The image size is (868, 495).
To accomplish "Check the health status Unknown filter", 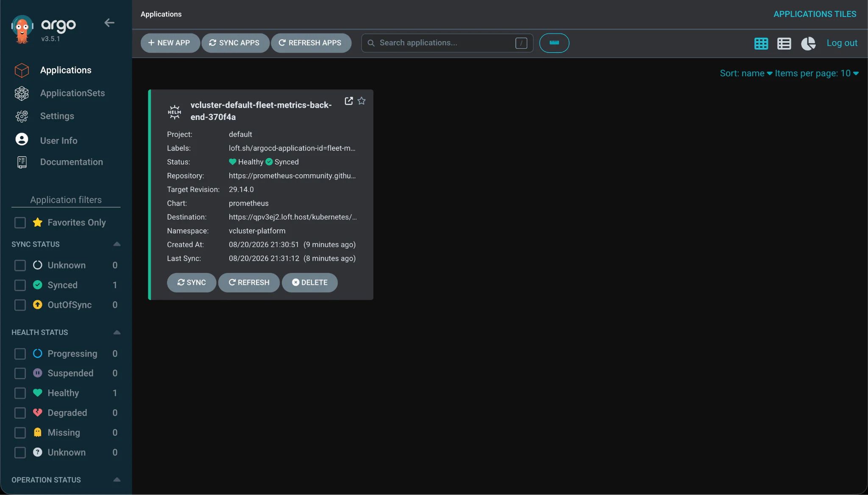I will click(x=20, y=453).
